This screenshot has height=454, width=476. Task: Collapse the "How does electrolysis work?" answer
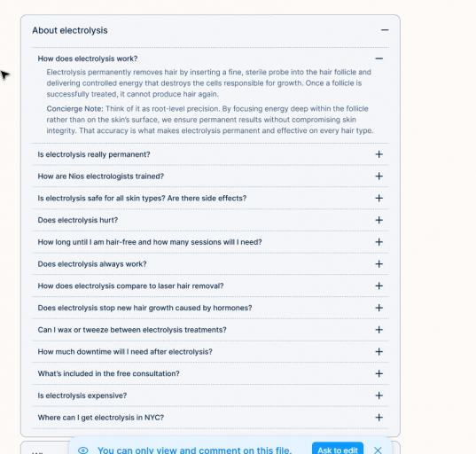pos(378,59)
